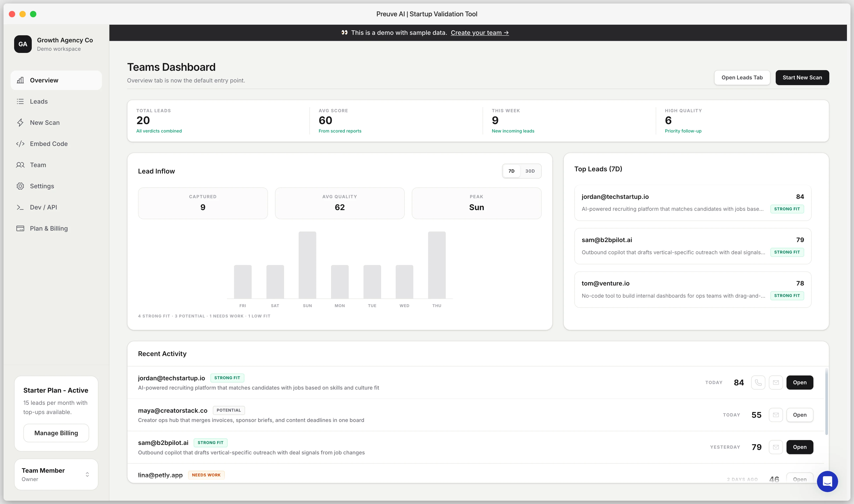The image size is (854, 504).
Task: Follow the Create your team link
Action: 479,33
